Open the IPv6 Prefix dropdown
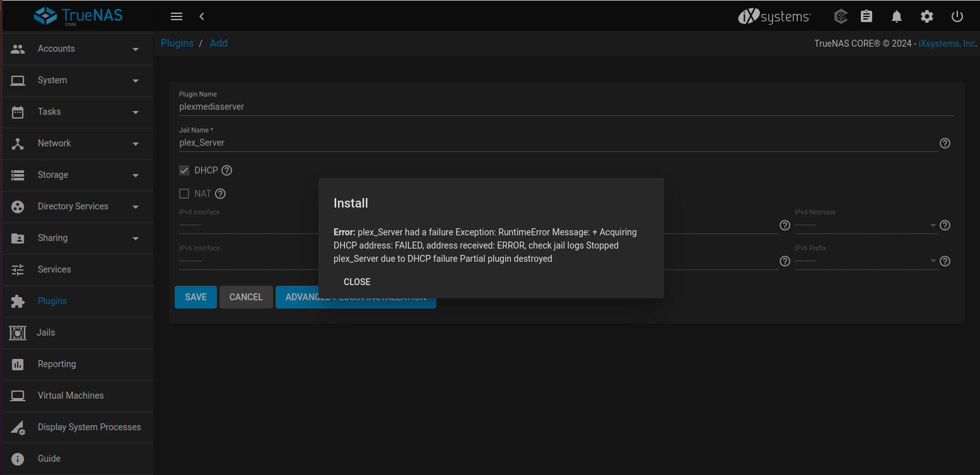This screenshot has height=475, width=980. [866, 261]
